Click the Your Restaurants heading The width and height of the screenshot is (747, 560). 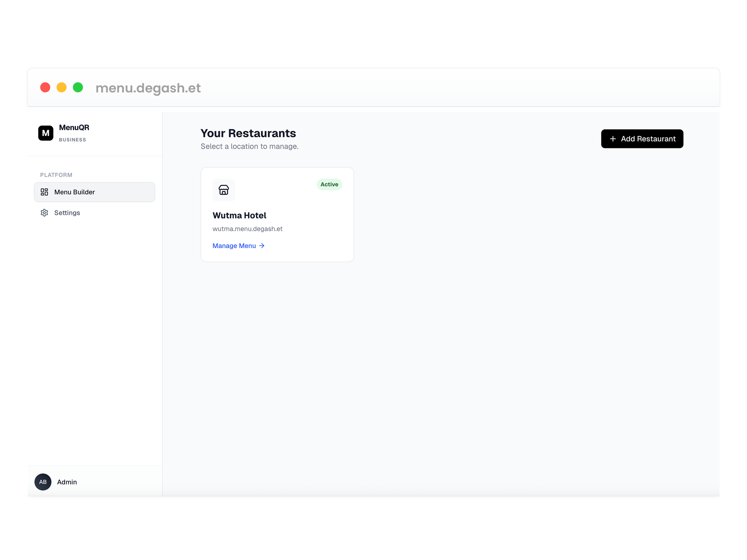click(248, 133)
